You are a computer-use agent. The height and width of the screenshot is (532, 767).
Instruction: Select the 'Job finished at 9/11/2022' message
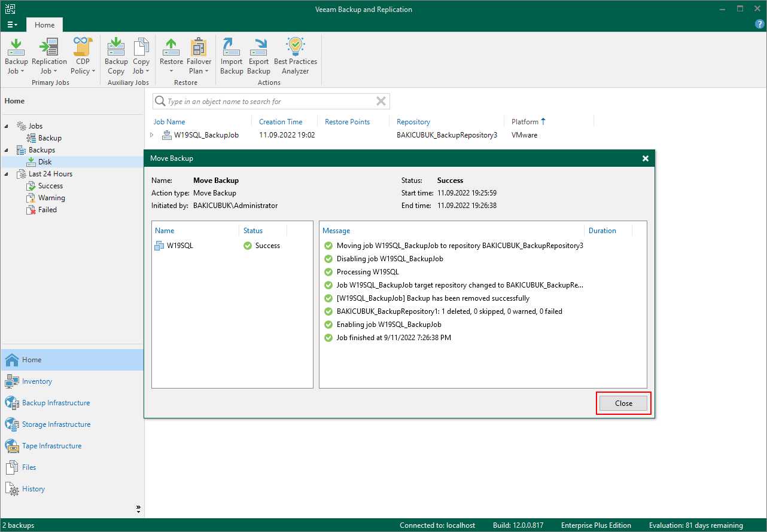[394, 338]
